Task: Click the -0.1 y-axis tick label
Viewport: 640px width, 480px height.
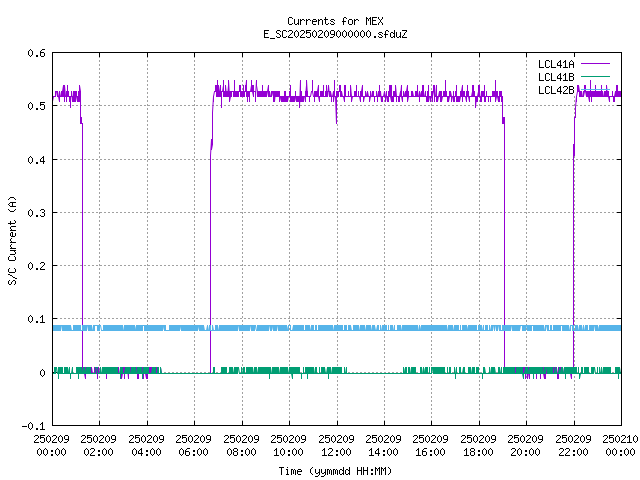Action: pyautogui.click(x=33, y=426)
